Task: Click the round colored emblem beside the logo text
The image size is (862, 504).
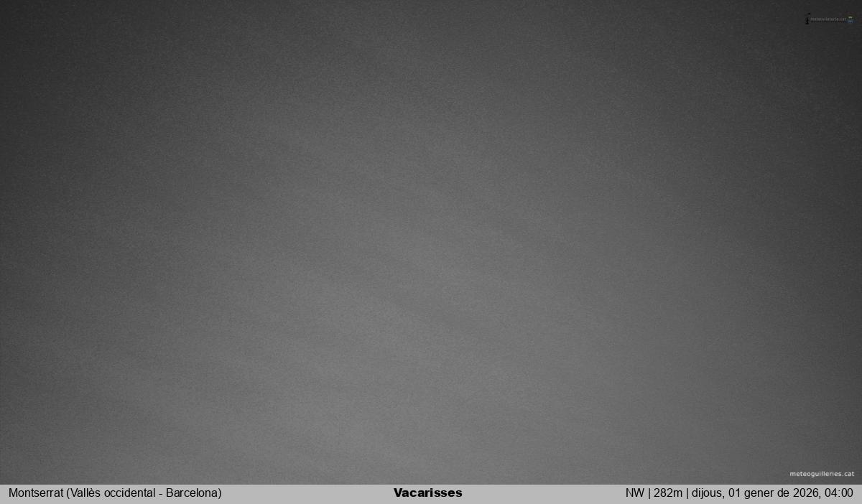Action: point(851,19)
